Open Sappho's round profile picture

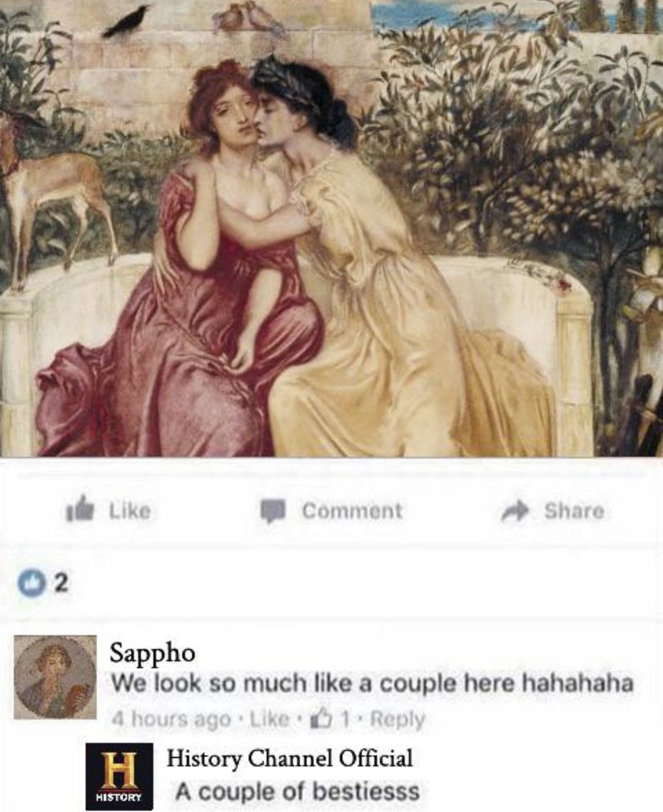[x=55, y=677]
